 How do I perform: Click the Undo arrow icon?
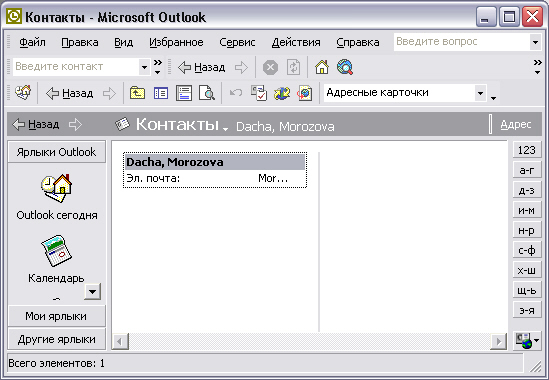(x=236, y=93)
